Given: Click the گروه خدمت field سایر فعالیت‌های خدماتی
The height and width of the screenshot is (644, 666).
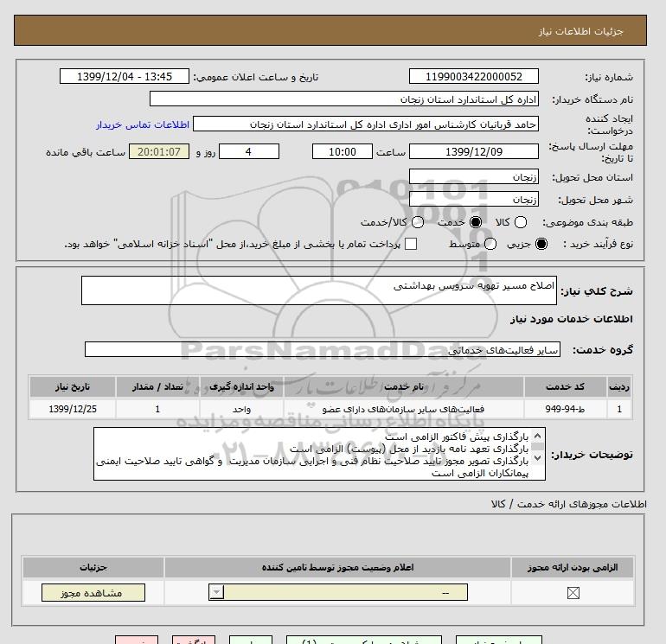Looking at the screenshot, I should (x=323, y=349).
